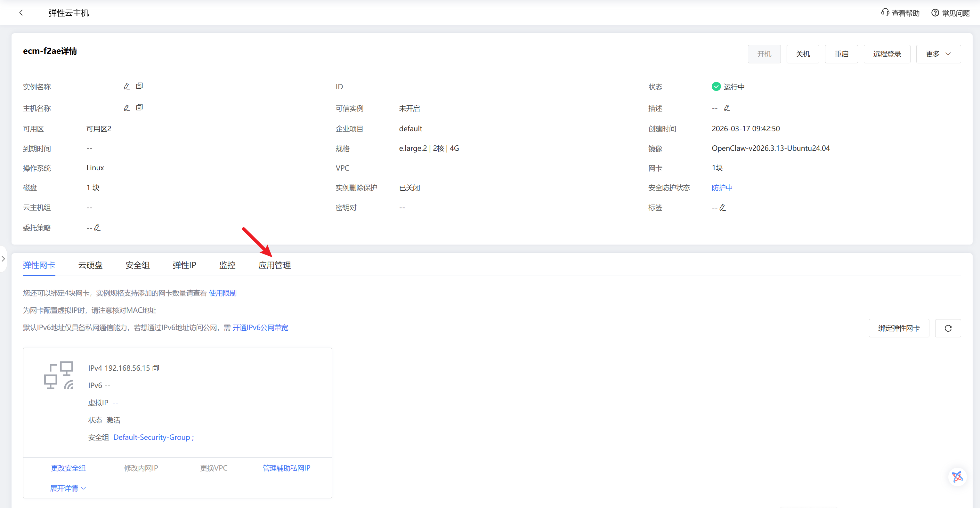Switch to the 云硬盘 tab
This screenshot has height=508, width=980.
pyautogui.click(x=90, y=265)
